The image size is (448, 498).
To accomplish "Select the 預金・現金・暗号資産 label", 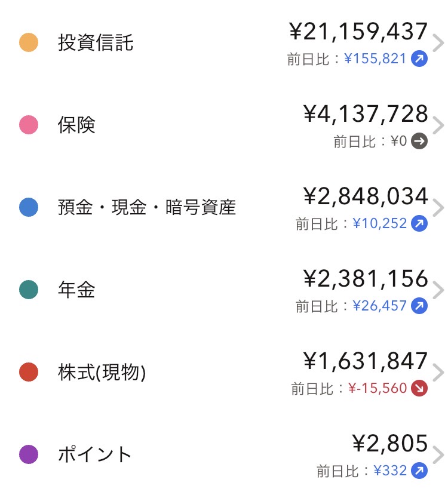I will coord(147,208).
